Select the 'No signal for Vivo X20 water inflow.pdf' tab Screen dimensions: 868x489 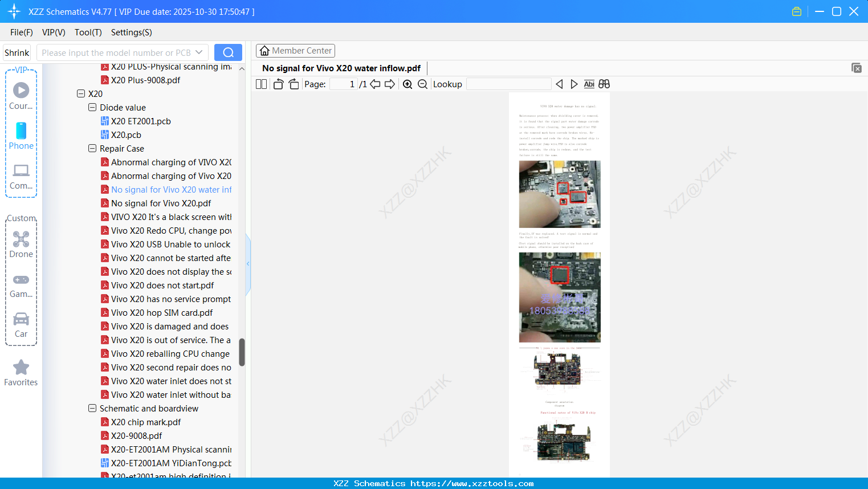click(x=341, y=68)
